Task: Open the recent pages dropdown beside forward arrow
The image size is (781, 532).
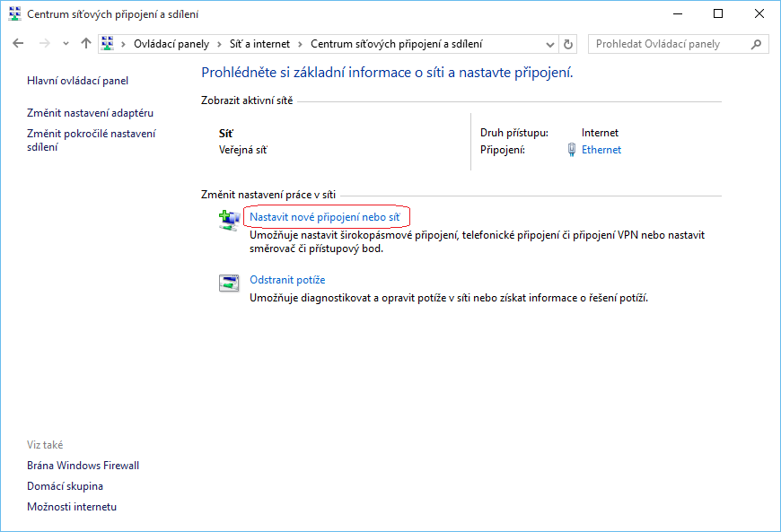Action: point(64,43)
